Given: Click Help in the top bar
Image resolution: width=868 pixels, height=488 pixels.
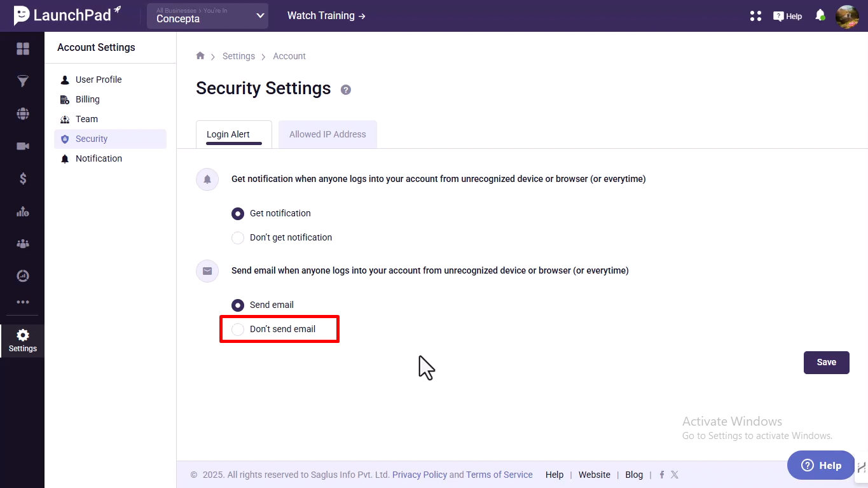Looking at the screenshot, I should click(787, 17).
